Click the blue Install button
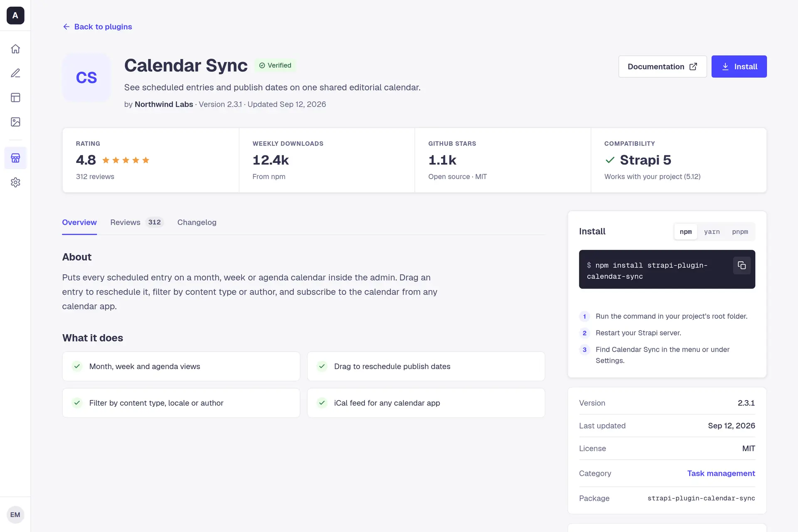798x532 pixels. pos(739,66)
